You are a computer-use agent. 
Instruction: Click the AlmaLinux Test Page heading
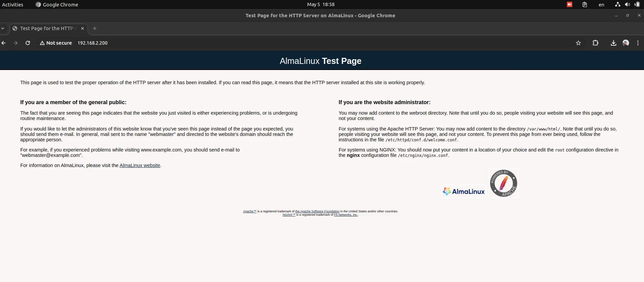coord(320,61)
